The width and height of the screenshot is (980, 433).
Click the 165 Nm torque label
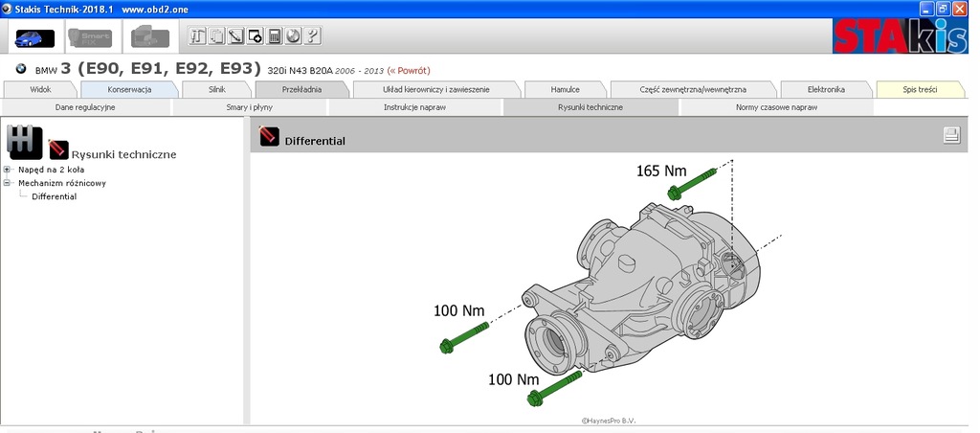[661, 171]
